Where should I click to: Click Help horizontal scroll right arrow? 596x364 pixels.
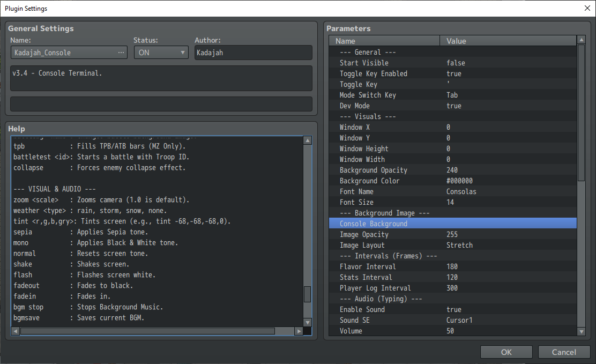coord(299,331)
